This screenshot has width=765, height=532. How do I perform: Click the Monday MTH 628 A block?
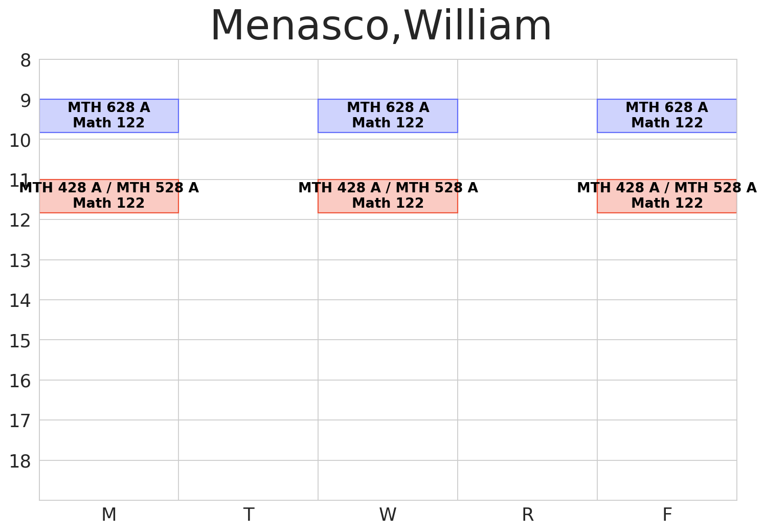109,116
